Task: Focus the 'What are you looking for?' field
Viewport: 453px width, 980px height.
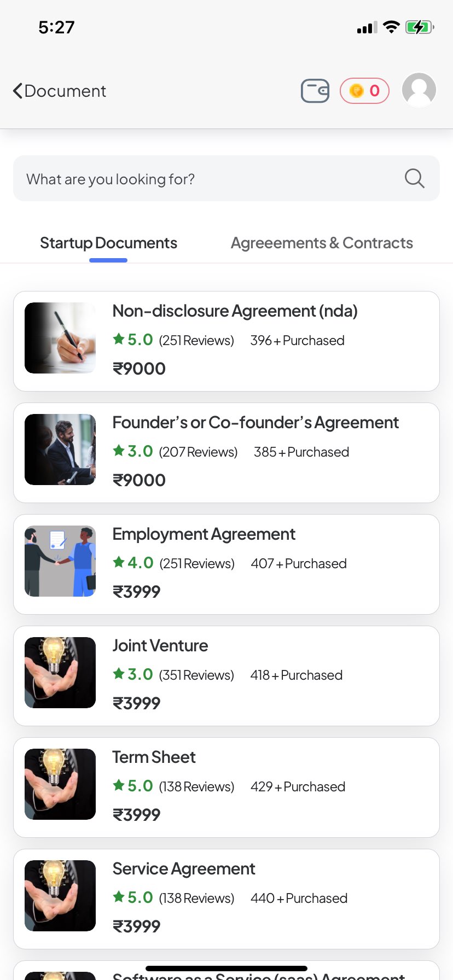Action: tap(208, 179)
